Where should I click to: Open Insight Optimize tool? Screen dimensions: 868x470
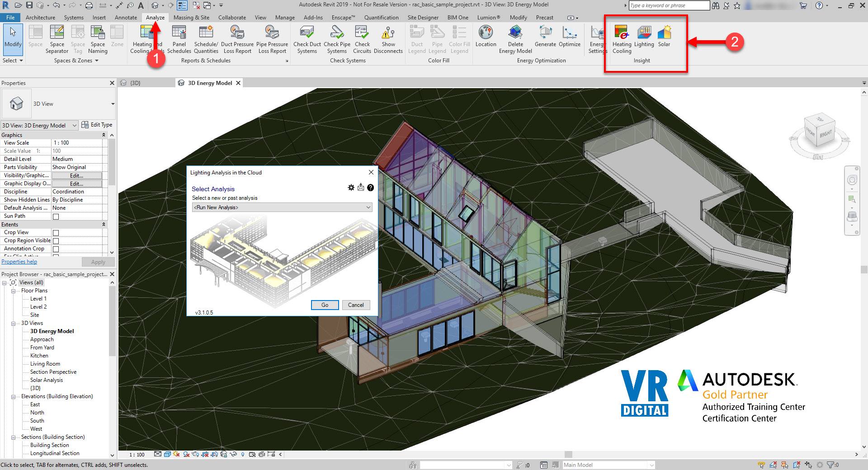[x=570, y=36]
